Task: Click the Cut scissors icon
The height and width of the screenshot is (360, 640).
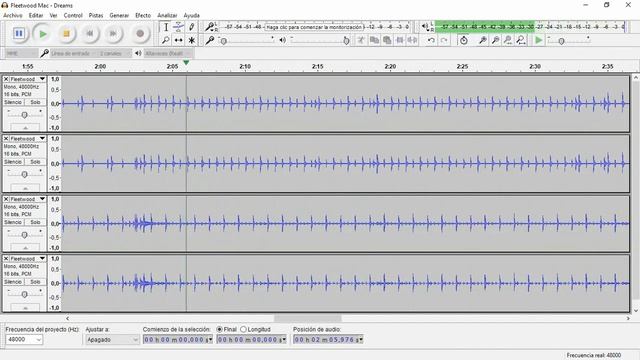Action: pos(361,40)
